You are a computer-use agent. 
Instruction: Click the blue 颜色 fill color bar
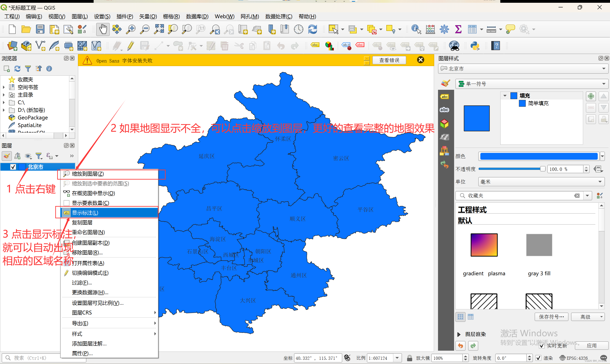coord(538,156)
